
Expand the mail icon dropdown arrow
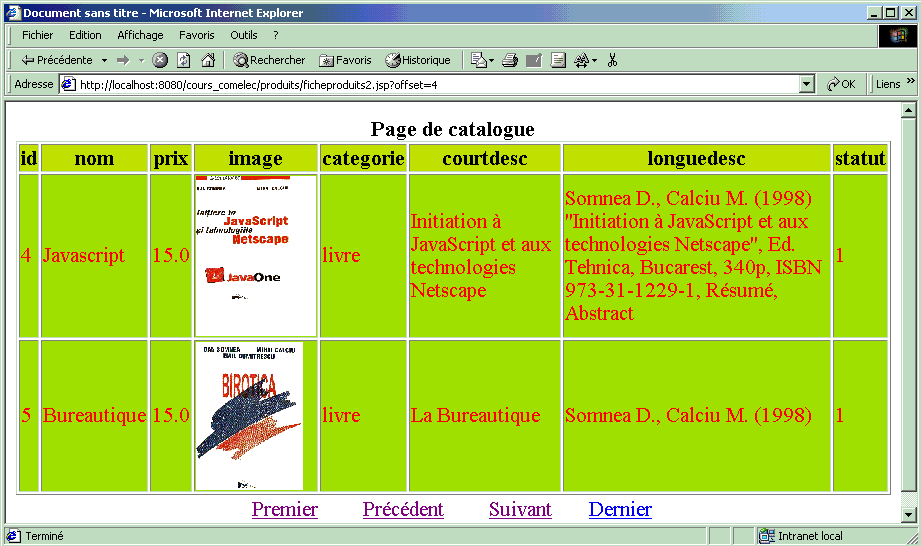492,60
